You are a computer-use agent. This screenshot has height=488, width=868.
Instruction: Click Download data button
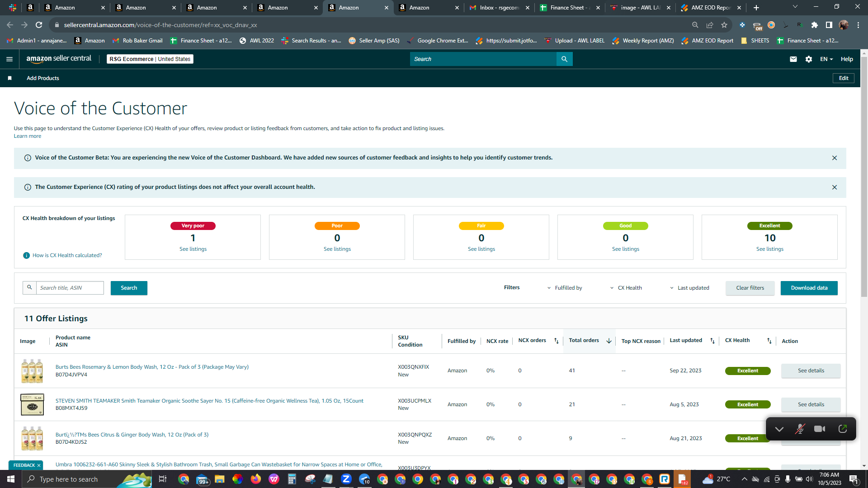(x=809, y=288)
